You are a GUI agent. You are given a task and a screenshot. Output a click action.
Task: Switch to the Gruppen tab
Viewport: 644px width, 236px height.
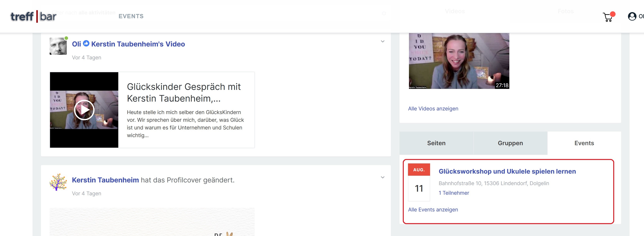pos(510,143)
